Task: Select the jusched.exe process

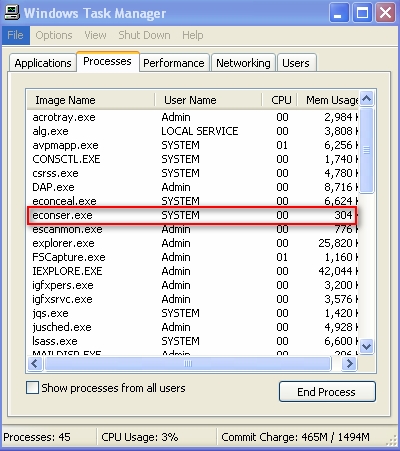Action: click(x=193, y=327)
